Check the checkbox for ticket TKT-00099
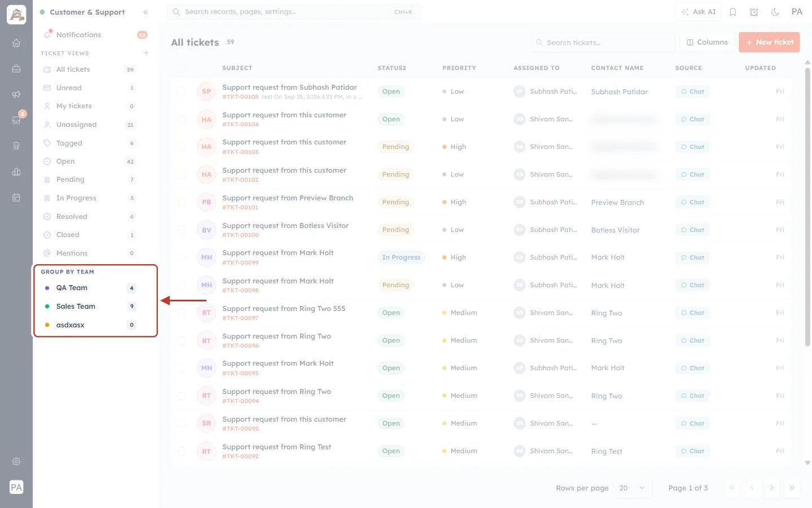The image size is (812, 508). (182, 257)
